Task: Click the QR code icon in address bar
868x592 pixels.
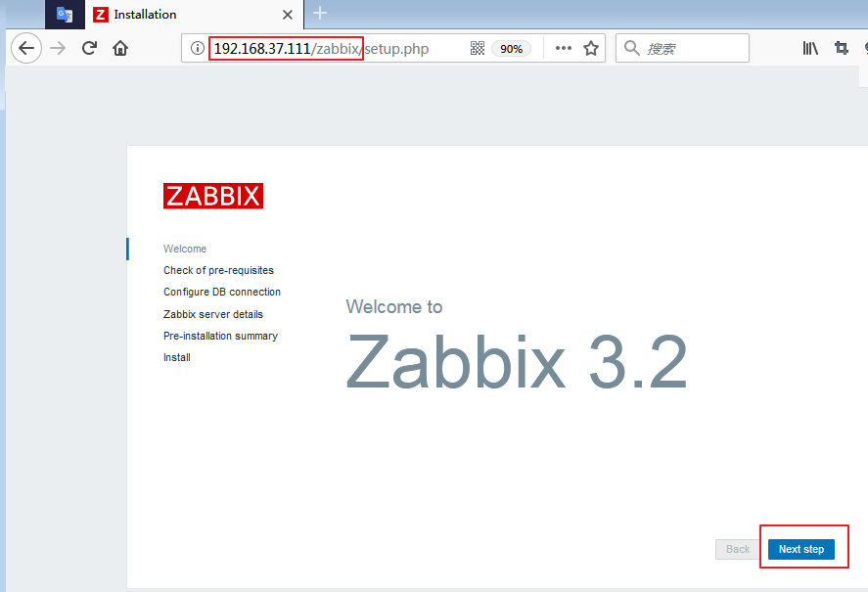Action: (x=478, y=48)
